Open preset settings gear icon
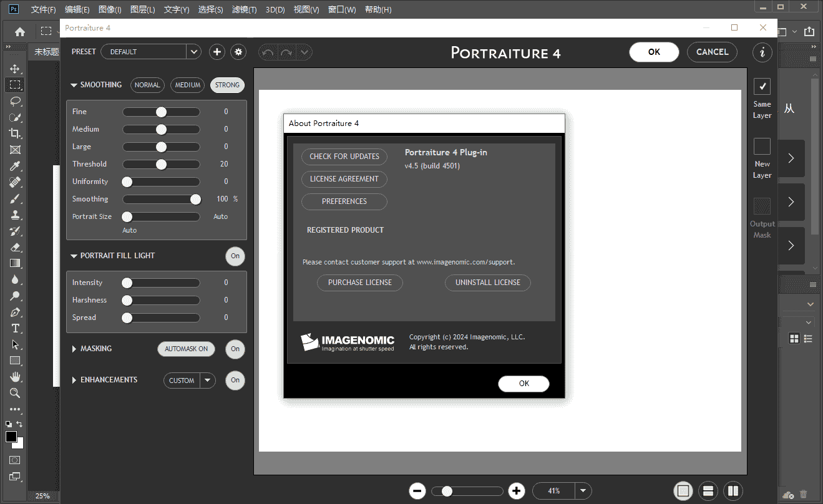Screen dimensions: 823x504 coord(238,52)
